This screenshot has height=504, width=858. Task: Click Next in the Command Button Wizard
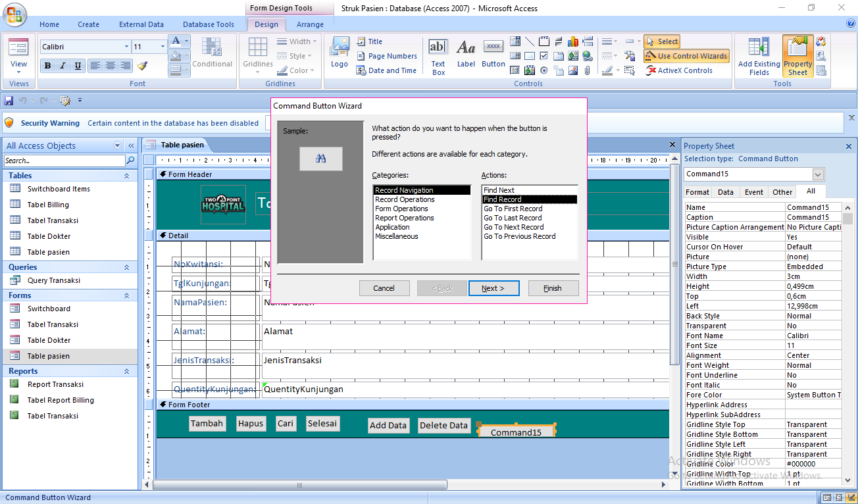[493, 288]
